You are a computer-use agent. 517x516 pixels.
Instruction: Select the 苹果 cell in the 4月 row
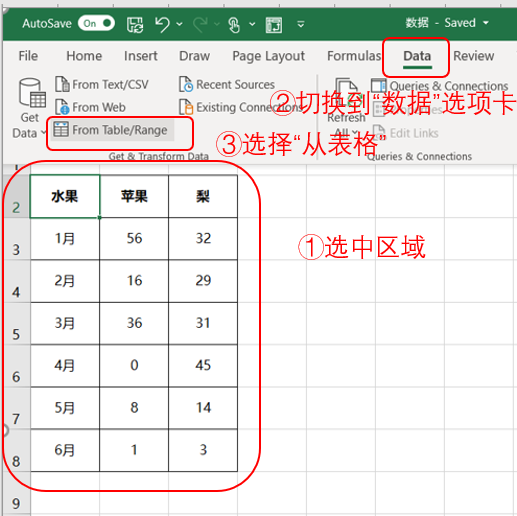134,366
